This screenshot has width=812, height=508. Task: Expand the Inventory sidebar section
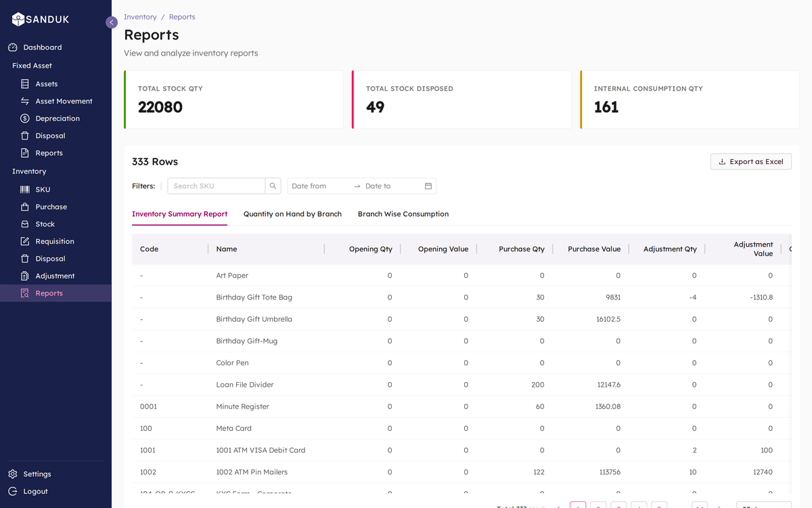tap(29, 171)
